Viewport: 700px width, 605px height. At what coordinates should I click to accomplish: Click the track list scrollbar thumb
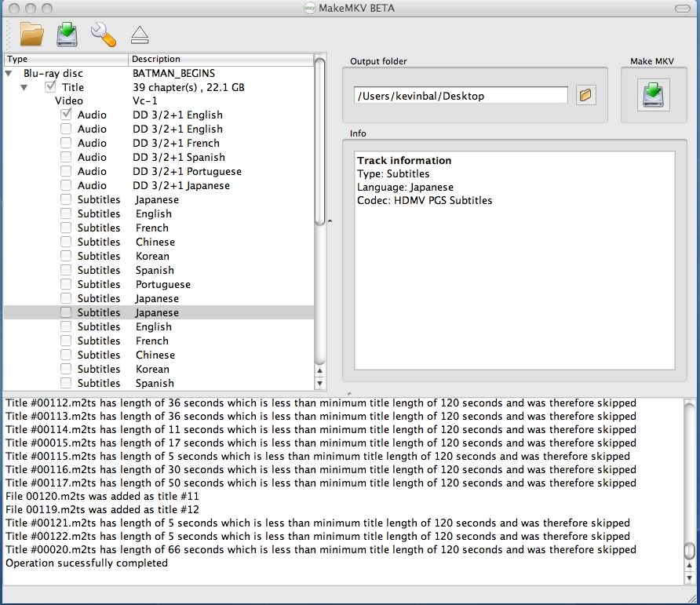click(x=319, y=142)
